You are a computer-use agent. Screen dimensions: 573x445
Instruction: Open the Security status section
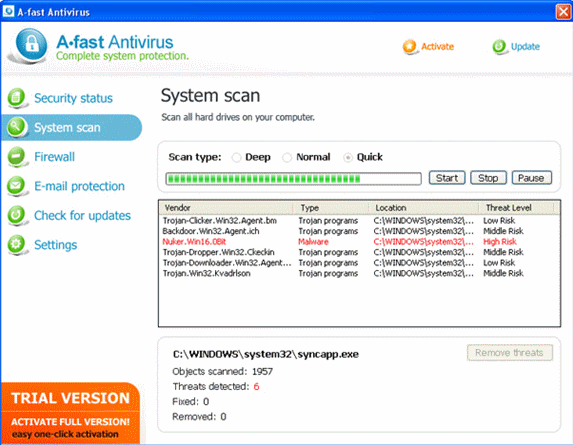[73, 98]
